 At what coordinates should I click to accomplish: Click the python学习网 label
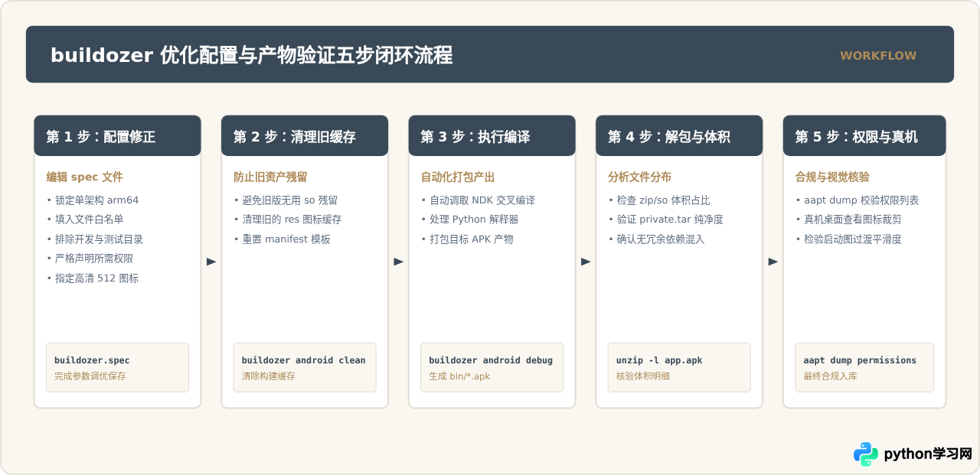(928, 454)
